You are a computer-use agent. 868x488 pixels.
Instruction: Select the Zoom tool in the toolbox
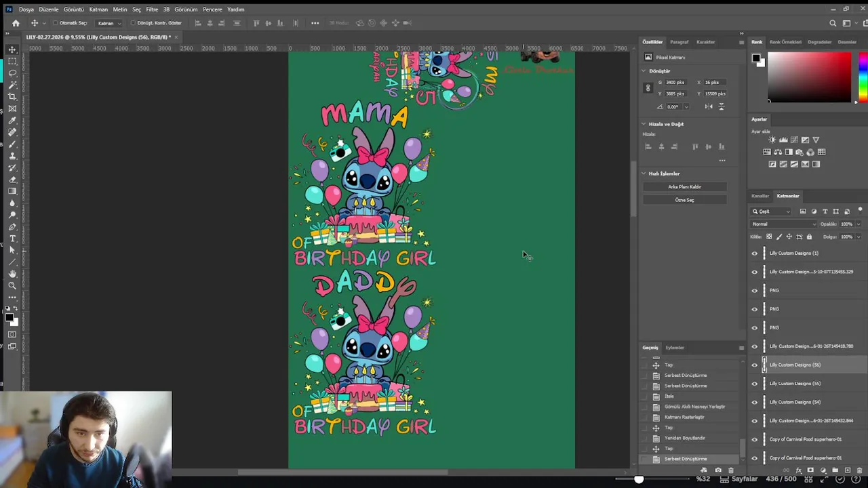coord(12,285)
